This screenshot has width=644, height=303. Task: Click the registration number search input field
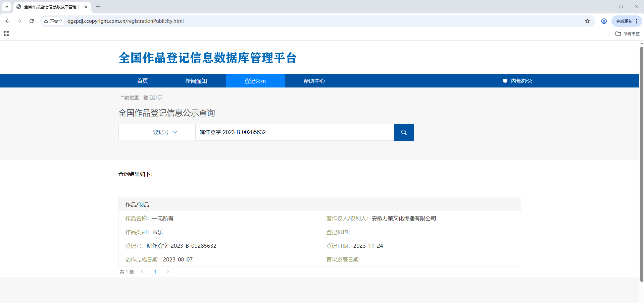click(295, 132)
